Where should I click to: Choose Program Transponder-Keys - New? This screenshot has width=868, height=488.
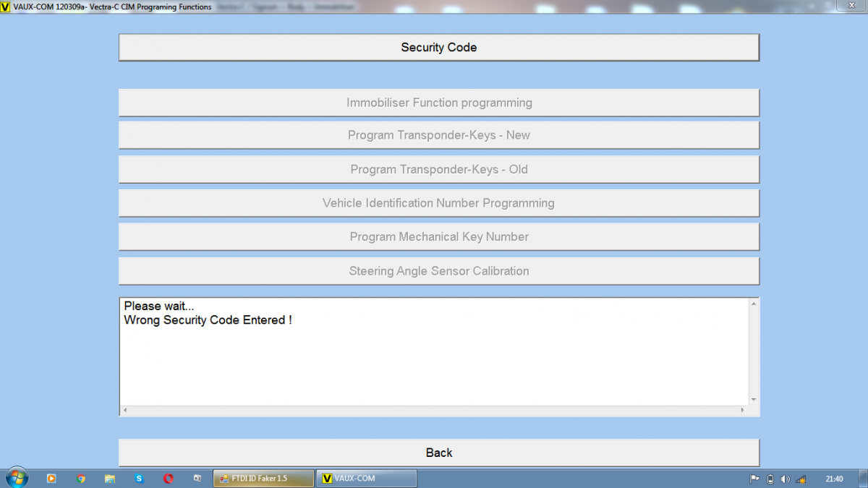pos(439,135)
